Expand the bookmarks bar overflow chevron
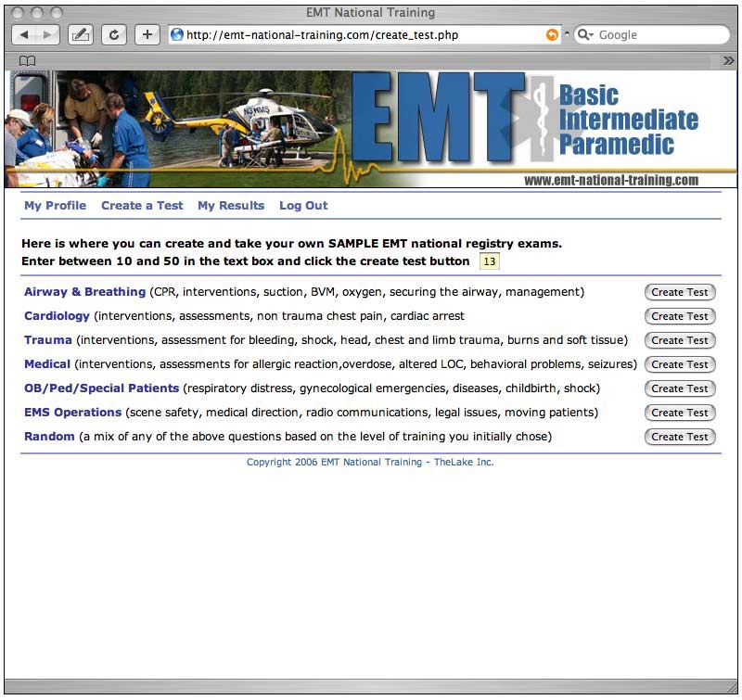 click(x=728, y=60)
